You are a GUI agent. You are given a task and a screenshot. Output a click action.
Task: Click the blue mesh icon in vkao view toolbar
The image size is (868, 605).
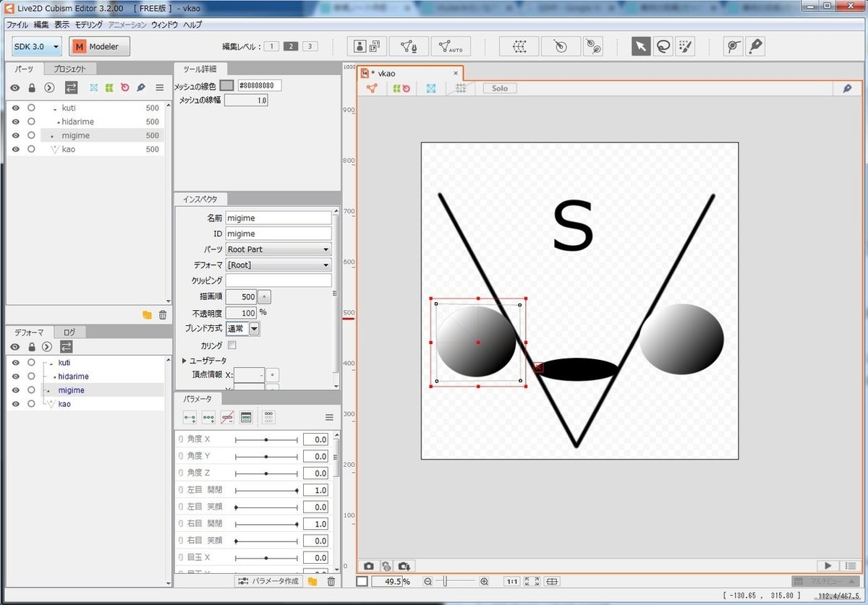tap(431, 88)
